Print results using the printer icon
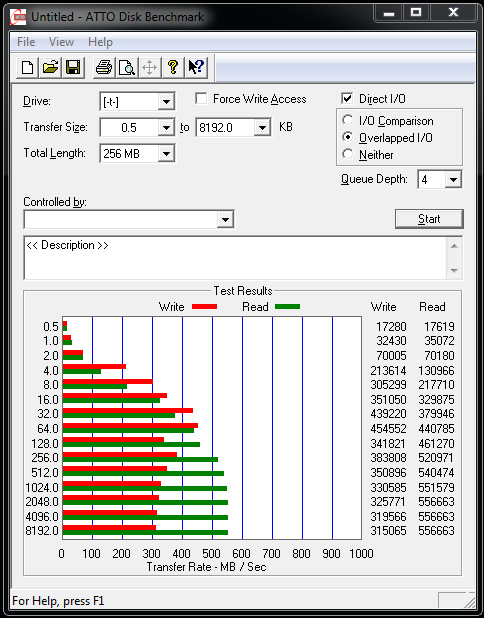This screenshot has height=618, width=484. (x=104, y=67)
